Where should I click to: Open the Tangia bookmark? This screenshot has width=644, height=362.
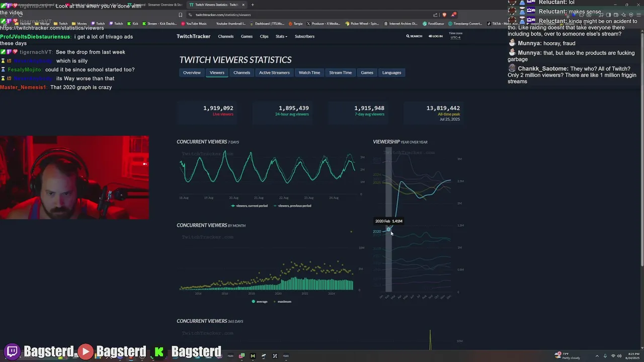click(x=295, y=24)
